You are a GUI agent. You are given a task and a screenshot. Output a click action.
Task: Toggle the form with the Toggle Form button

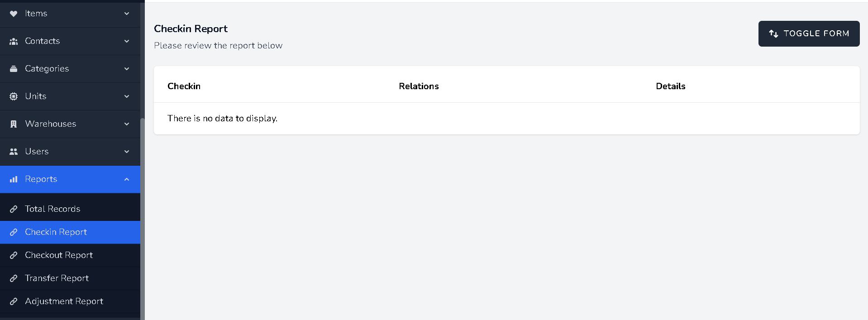808,33
